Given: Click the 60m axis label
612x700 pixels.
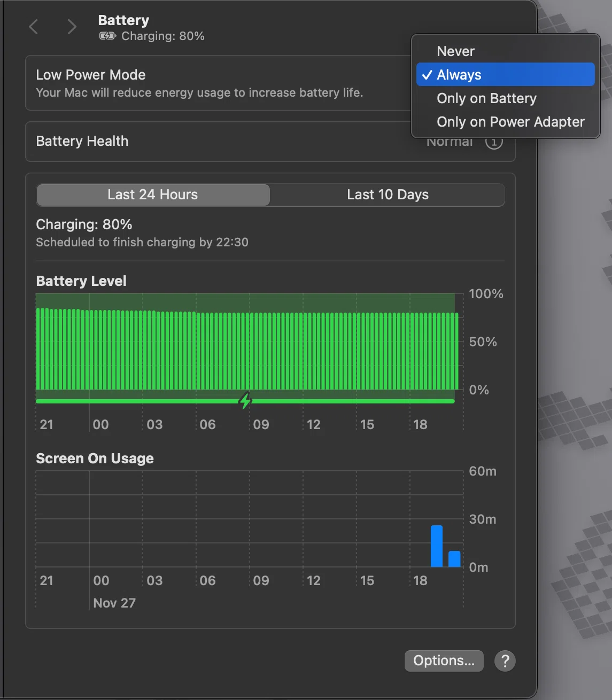Looking at the screenshot, I should click(483, 471).
